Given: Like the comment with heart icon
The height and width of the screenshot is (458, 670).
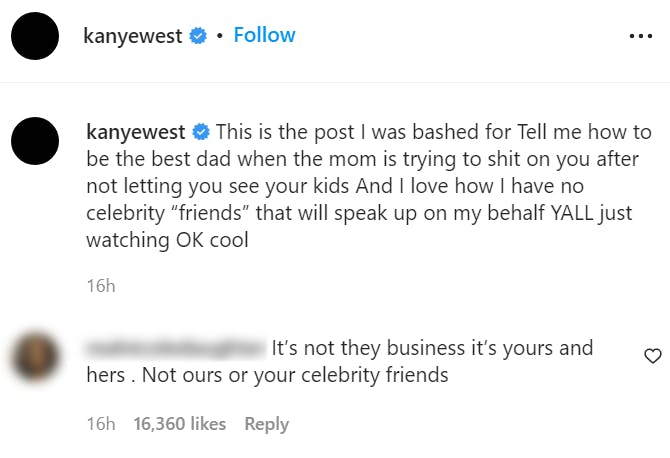Looking at the screenshot, I should point(652,356).
